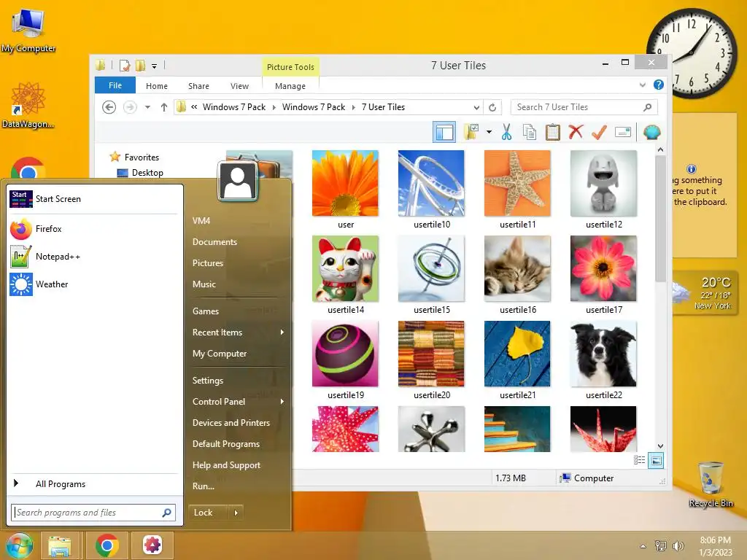This screenshot has height=560, width=747.
Task: Expand the address bar history dropdown
Action: point(476,107)
